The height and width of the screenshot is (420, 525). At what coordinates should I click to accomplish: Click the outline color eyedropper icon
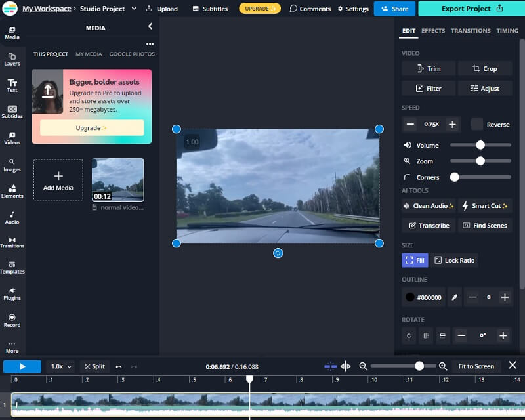coord(453,297)
